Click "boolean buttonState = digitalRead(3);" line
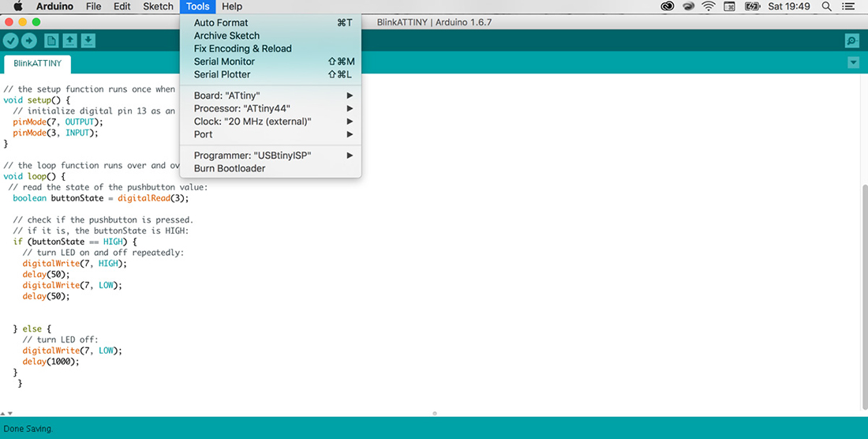868x439 pixels. (x=101, y=198)
